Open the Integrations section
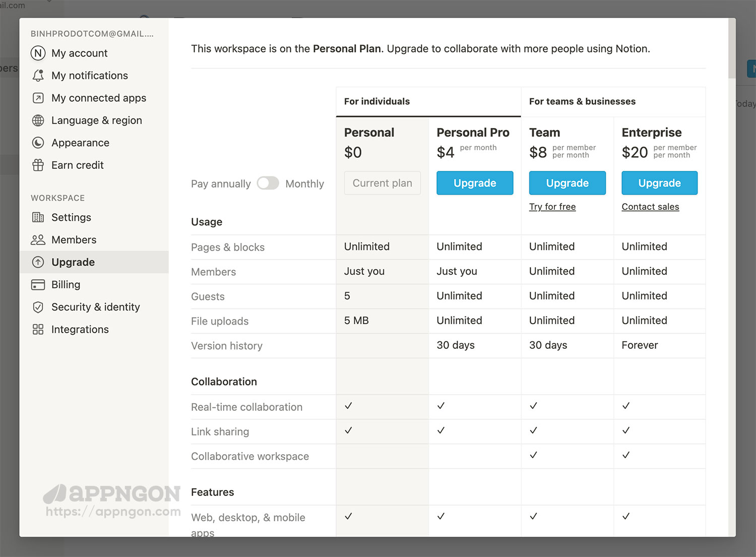This screenshot has width=756, height=557. [94, 329]
